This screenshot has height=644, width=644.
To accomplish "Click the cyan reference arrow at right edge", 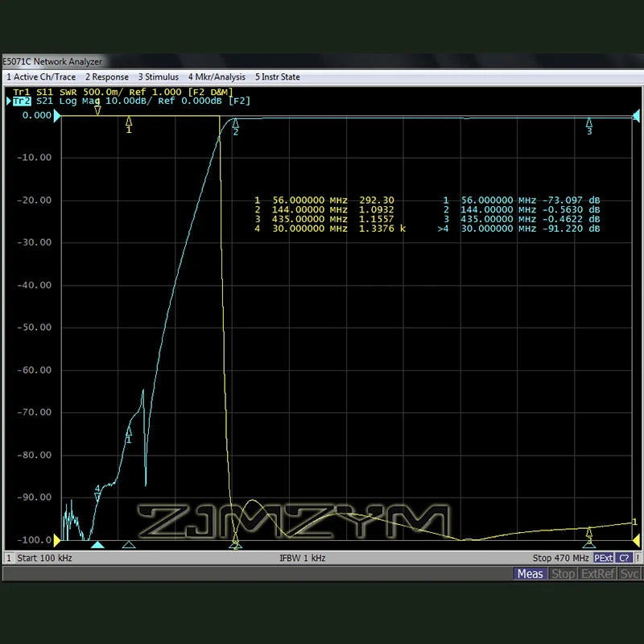I will click(636, 116).
